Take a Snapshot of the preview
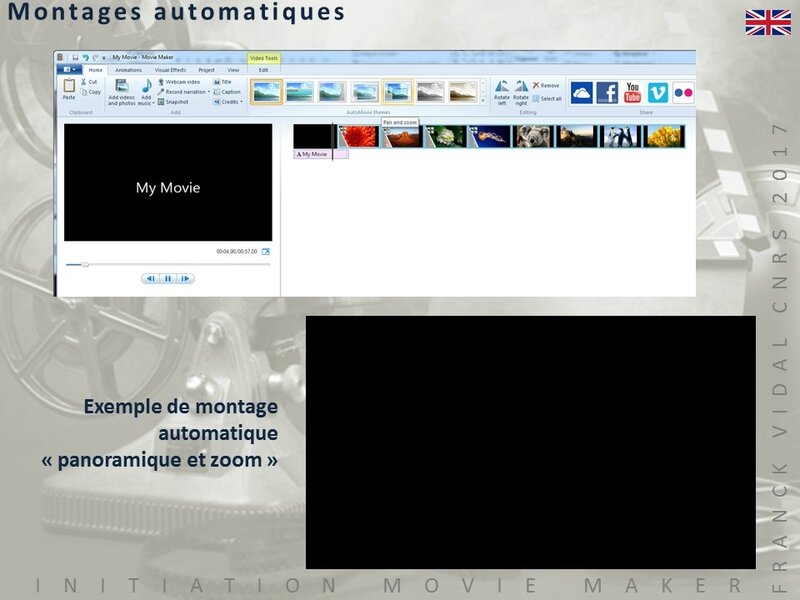 click(173, 102)
